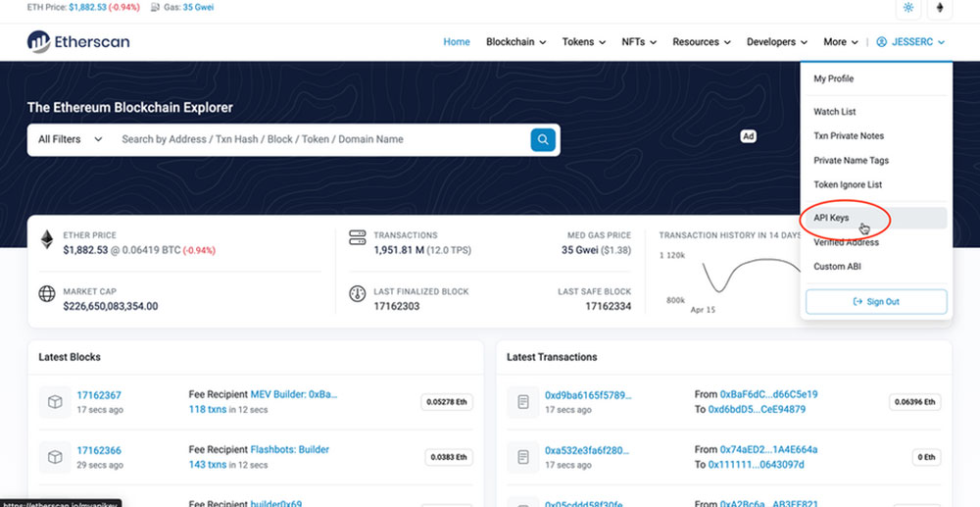
Task: Open the MEV Builder fee recipient link
Action: (x=294, y=394)
